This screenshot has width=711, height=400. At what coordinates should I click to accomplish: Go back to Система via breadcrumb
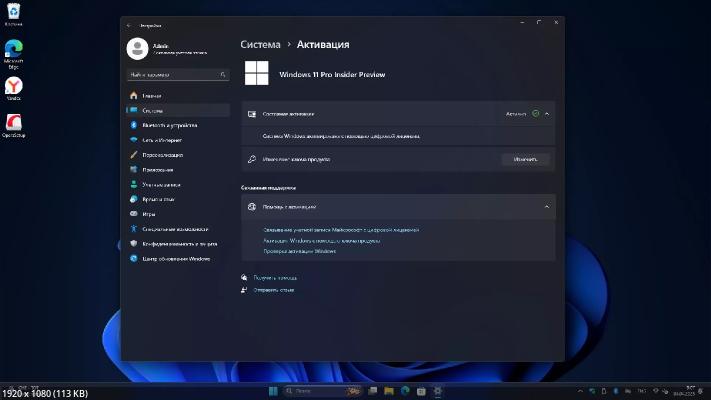260,44
